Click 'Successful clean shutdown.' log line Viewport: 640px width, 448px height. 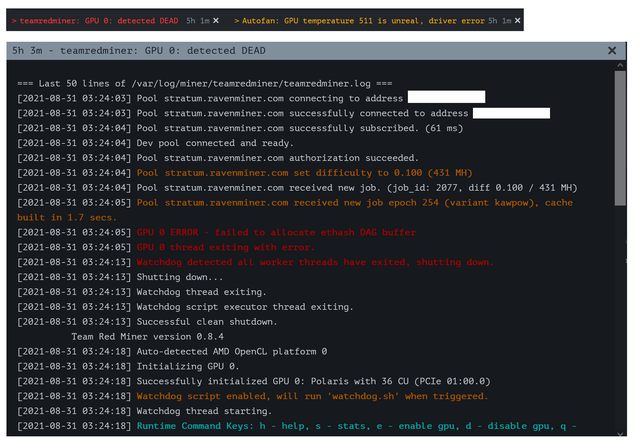pyautogui.click(x=147, y=322)
